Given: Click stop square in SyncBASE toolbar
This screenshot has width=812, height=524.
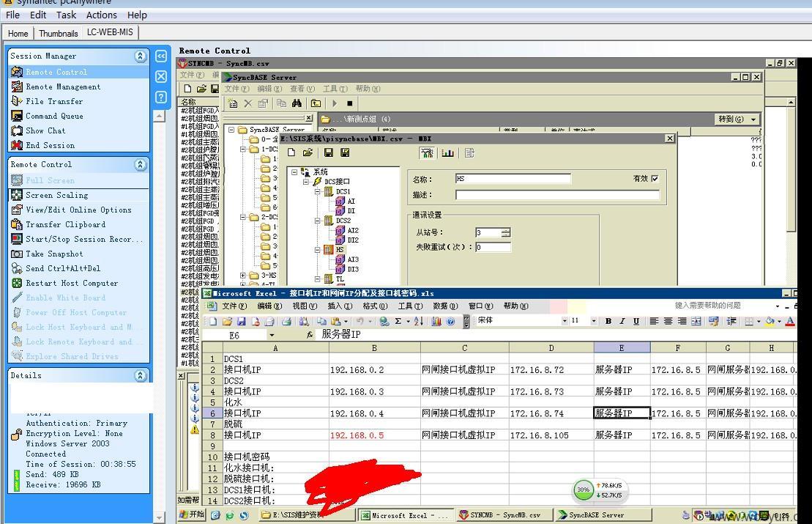Looking at the screenshot, I should click(349, 103).
